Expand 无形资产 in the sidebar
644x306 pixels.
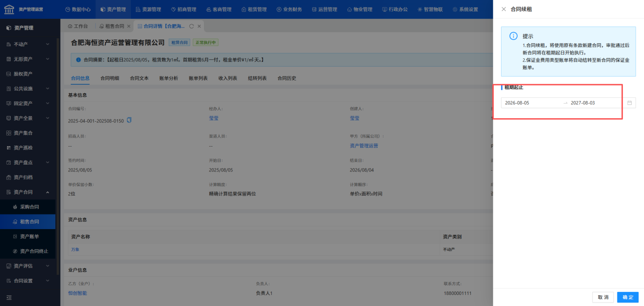click(x=28, y=59)
